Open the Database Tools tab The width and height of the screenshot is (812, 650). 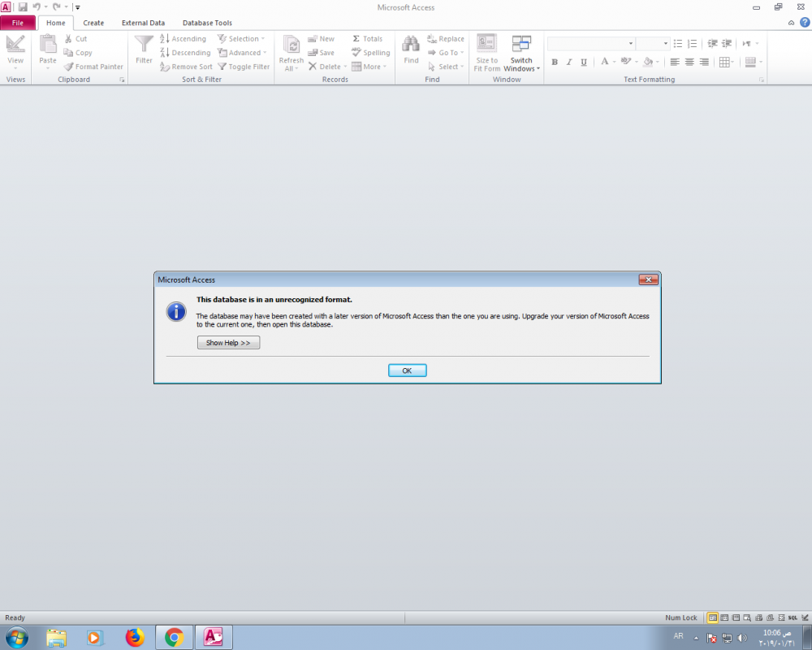(207, 23)
